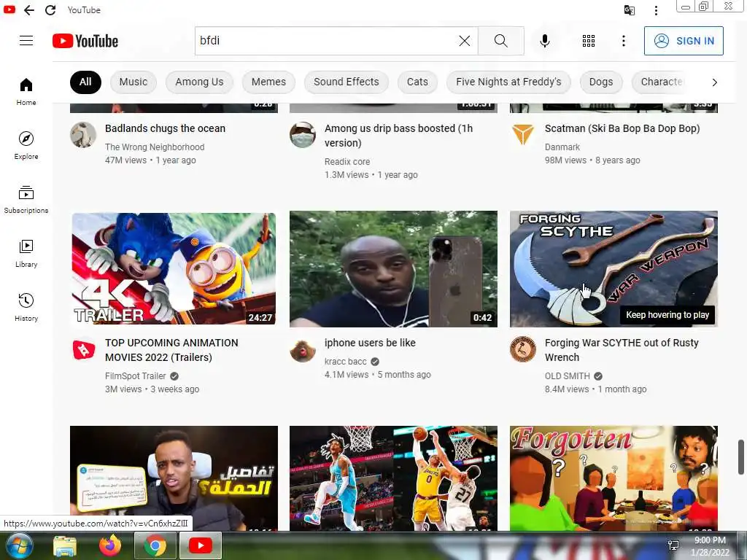
Task: Select the Dogs filter chip
Action: [x=601, y=82]
